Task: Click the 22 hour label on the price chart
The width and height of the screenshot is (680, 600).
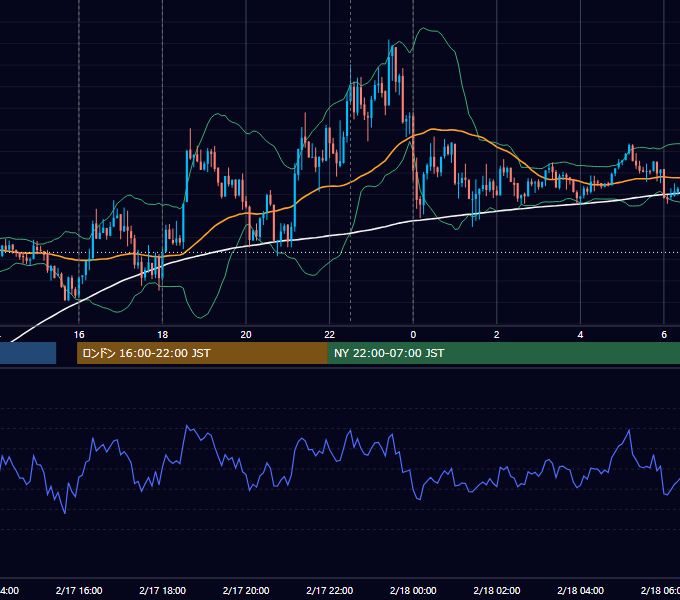Action: click(x=330, y=335)
